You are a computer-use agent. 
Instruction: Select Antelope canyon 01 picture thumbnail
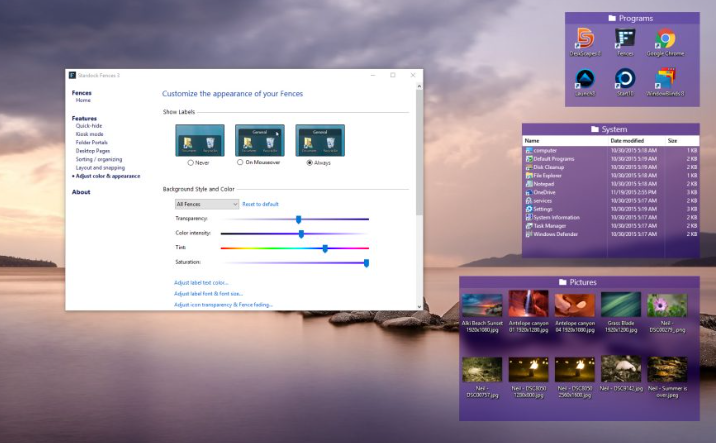[x=528, y=304]
